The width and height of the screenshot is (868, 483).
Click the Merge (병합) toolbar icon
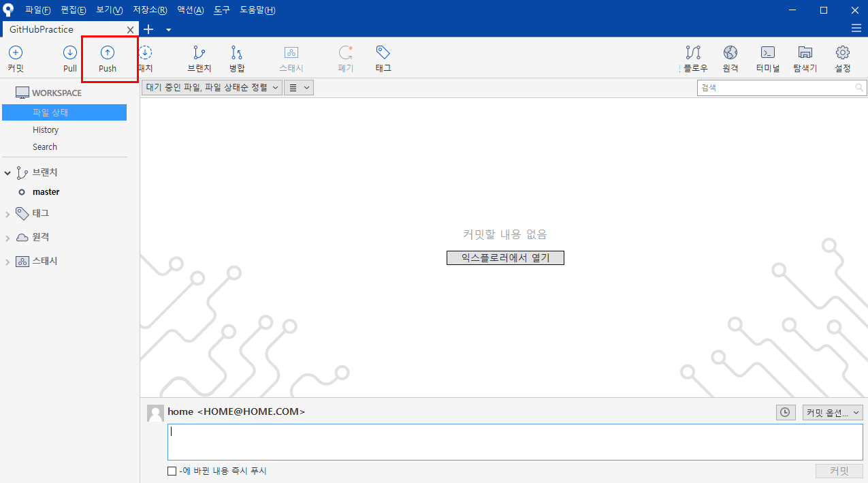pos(237,52)
